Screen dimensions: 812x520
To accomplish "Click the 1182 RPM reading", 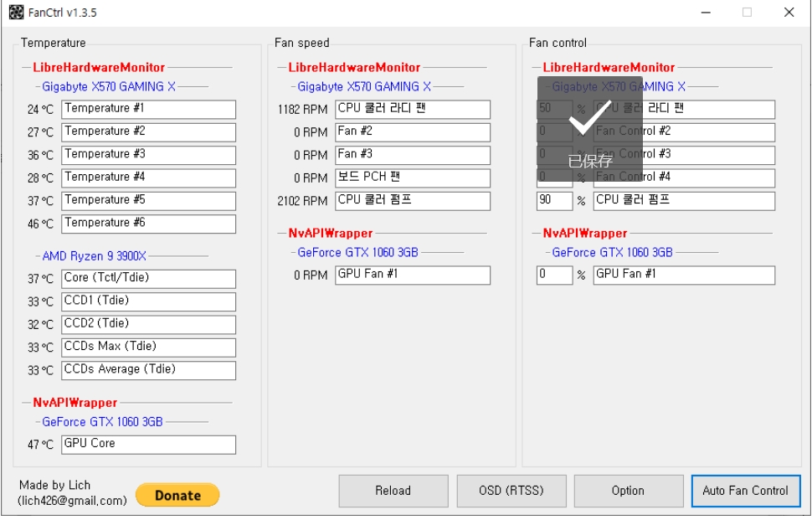I will tap(302, 110).
